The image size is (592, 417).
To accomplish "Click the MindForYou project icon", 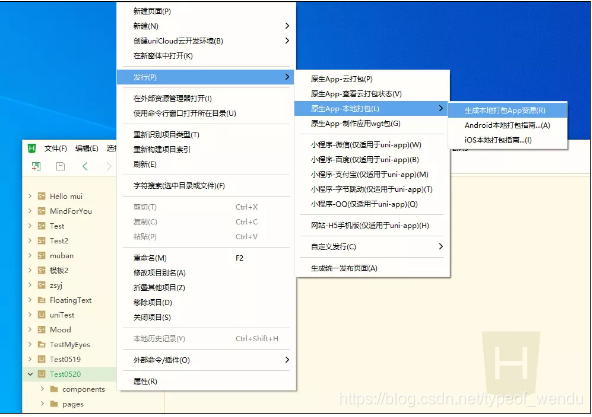I will (x=42, y=211).
